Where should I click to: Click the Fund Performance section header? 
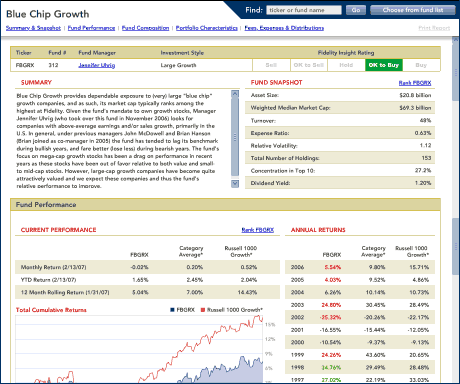point(225,205)
